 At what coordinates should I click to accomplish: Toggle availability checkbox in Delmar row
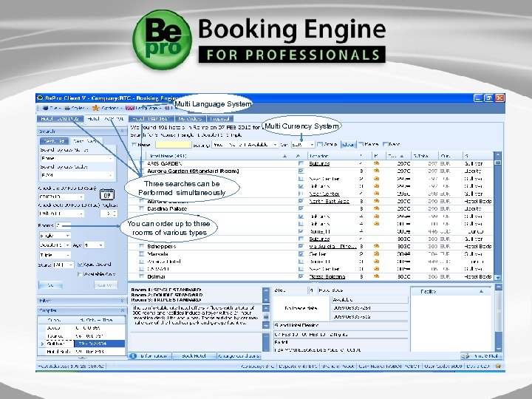[301, 276]
